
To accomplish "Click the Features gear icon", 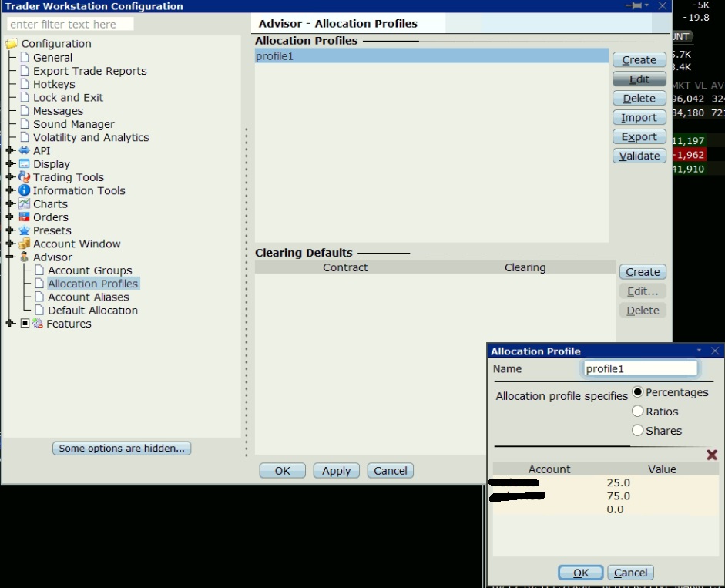I will click(38, 324).
